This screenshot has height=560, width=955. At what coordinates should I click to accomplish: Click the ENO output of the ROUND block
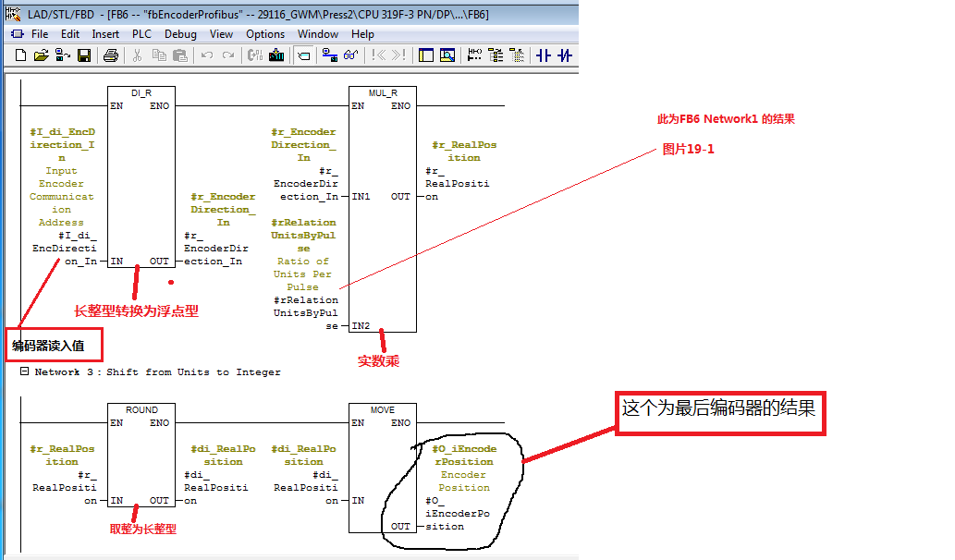point(160,422)
